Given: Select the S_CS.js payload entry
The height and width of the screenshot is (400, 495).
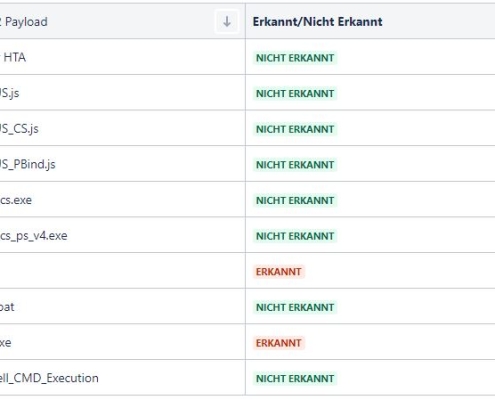Looking at the screenshot, I should [19, 129].
